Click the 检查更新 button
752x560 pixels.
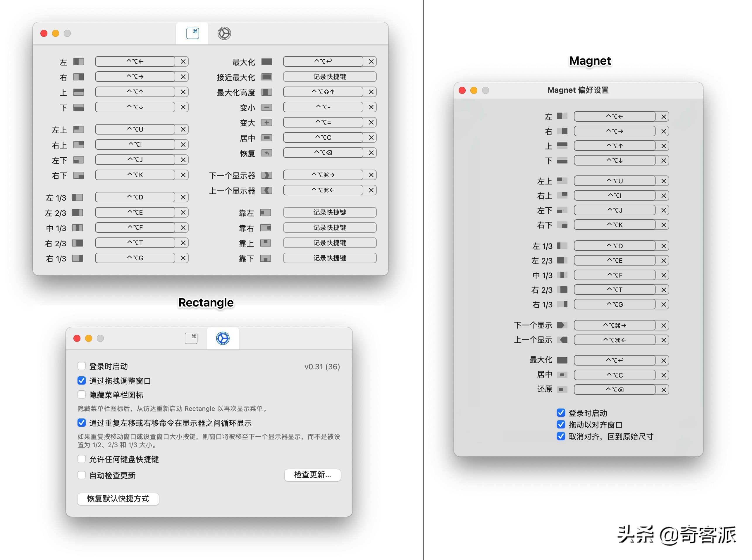pos(312,475)
